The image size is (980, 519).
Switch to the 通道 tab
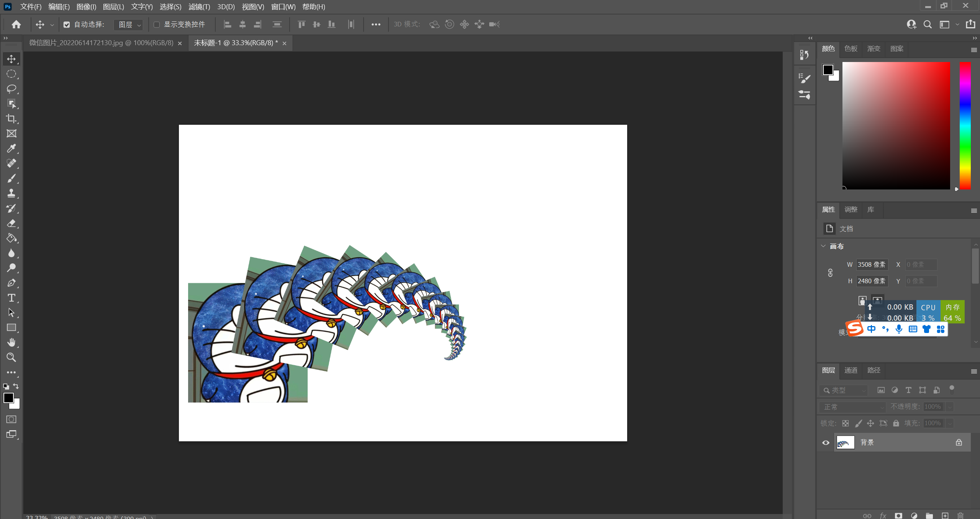851,370
